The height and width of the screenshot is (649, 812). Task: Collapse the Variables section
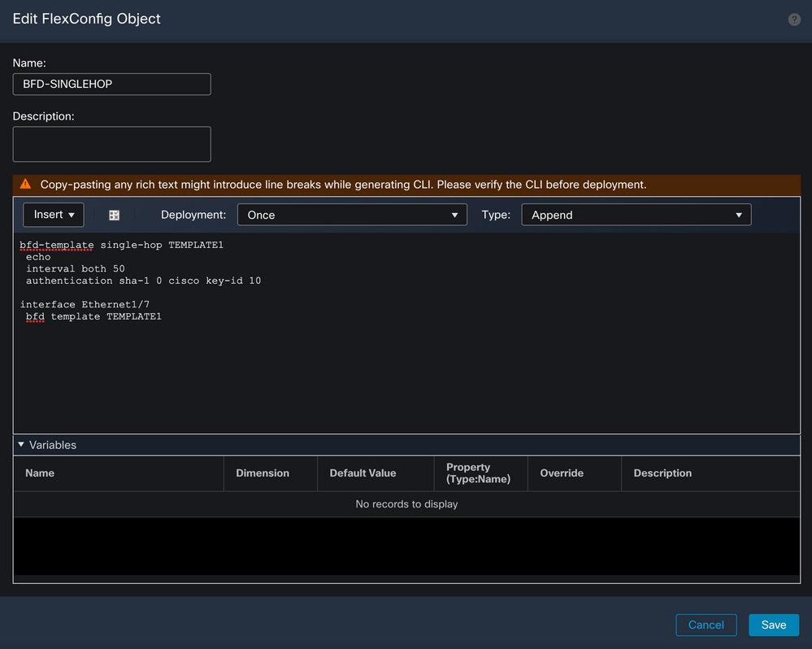(22, 445)
